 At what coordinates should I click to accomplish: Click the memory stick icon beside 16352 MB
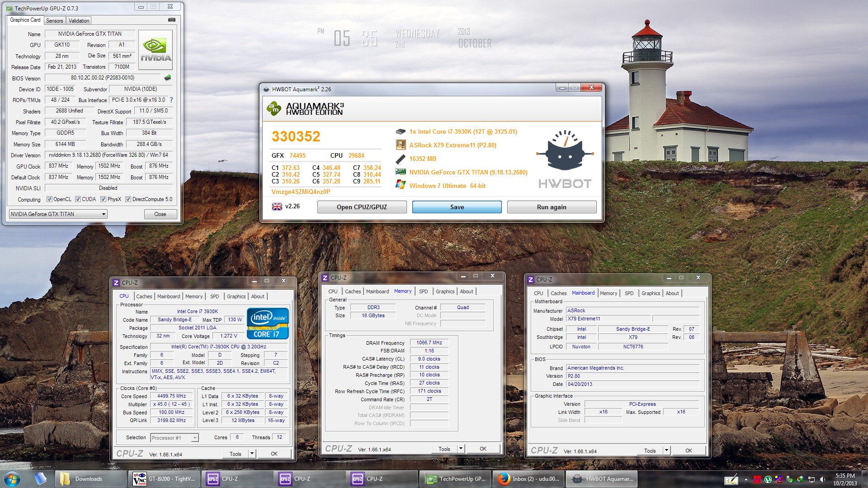tap(401, 159)
